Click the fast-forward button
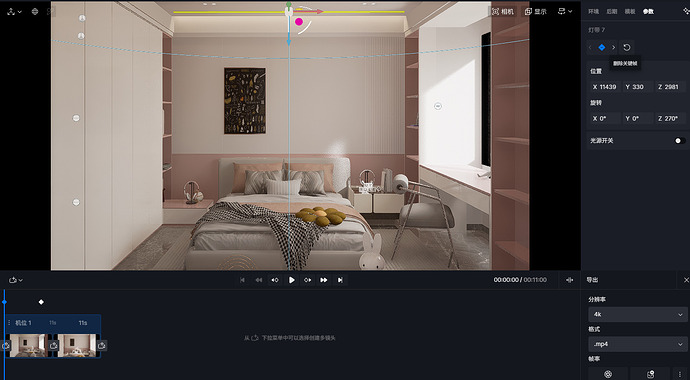Screen dimensions: 690x380 click(x=324, y=280)
